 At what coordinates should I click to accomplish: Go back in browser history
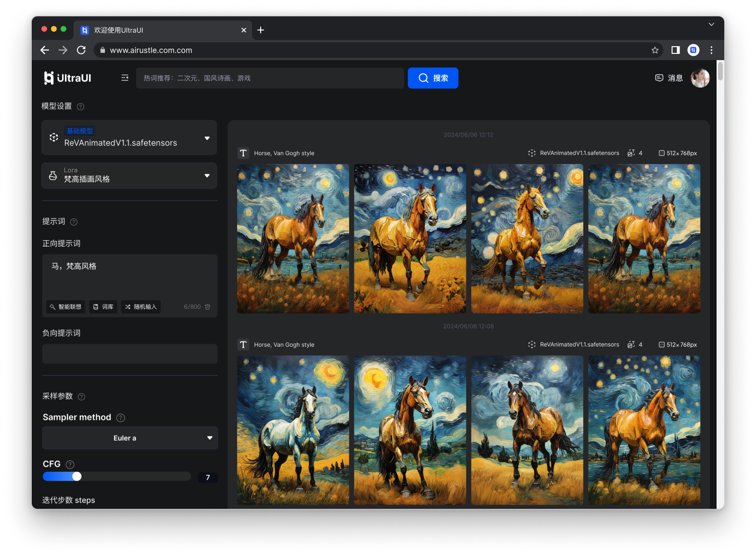point(45,50)
